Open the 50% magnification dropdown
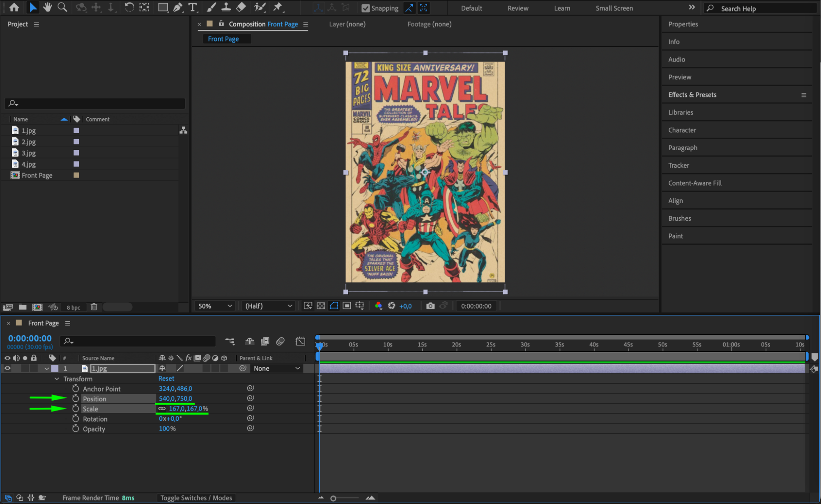821x504 pixels. (x=215, y=306)
